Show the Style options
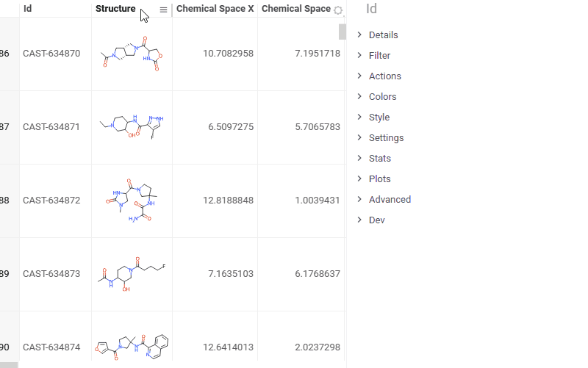 379,118
